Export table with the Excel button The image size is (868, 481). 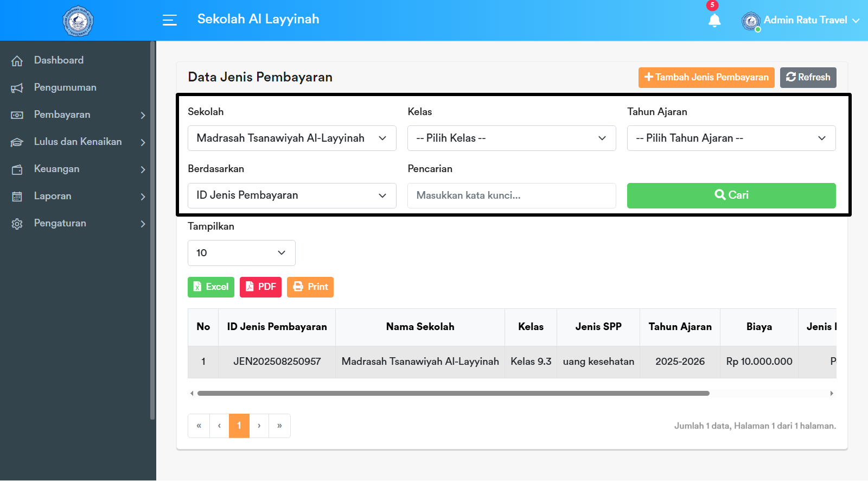[x=211, y=287]
